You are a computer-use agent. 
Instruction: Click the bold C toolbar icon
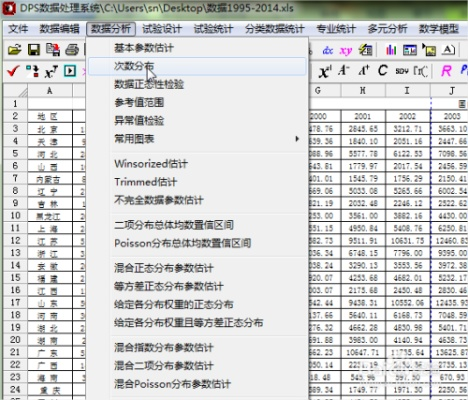[383, 70]
